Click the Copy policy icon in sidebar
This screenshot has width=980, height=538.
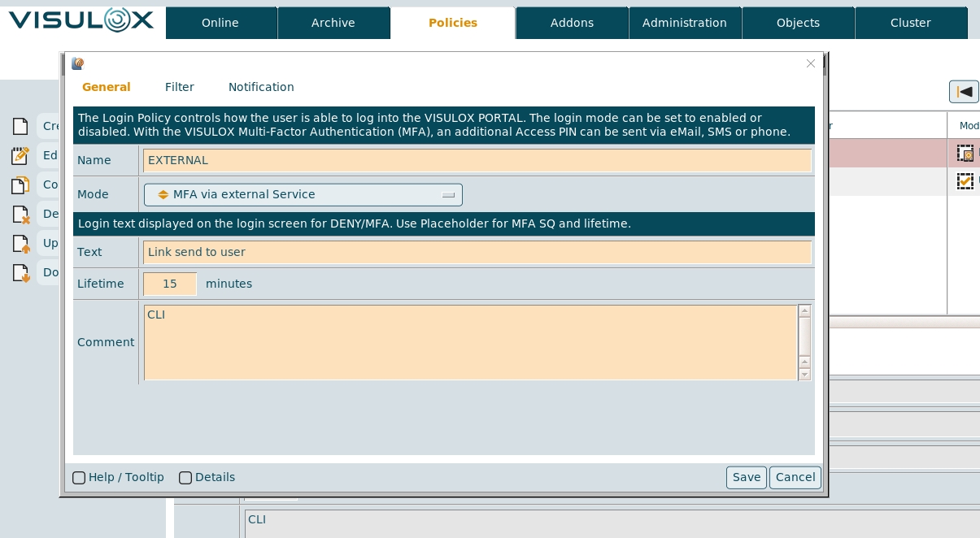[x=20, y=185]
